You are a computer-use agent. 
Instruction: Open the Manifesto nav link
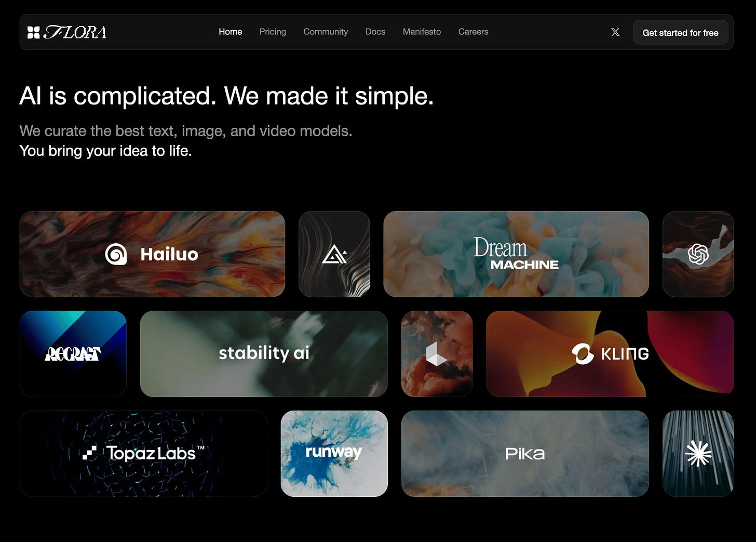click(422, 32)
